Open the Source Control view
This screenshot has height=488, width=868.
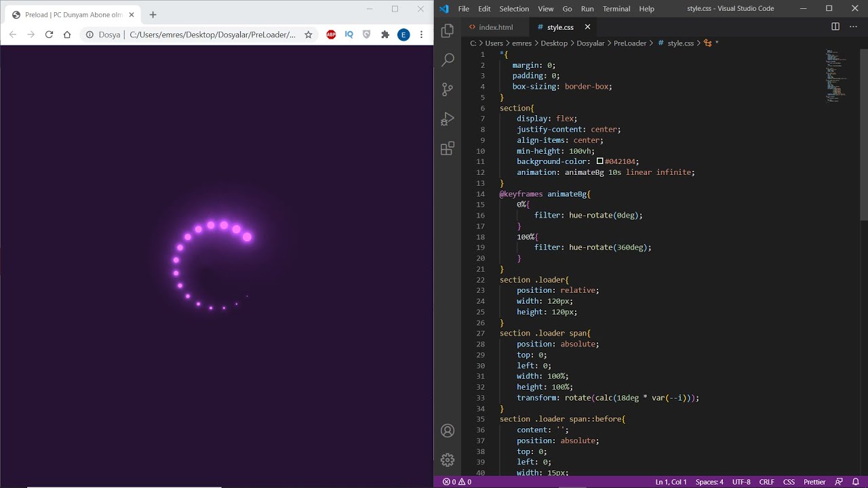click(448, 89)
